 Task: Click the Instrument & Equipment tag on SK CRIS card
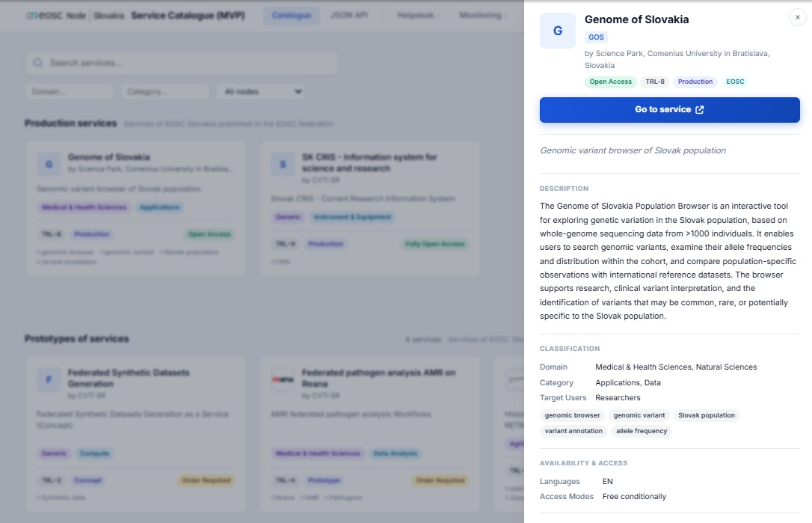pyautogui.click(x=352, y=217)
